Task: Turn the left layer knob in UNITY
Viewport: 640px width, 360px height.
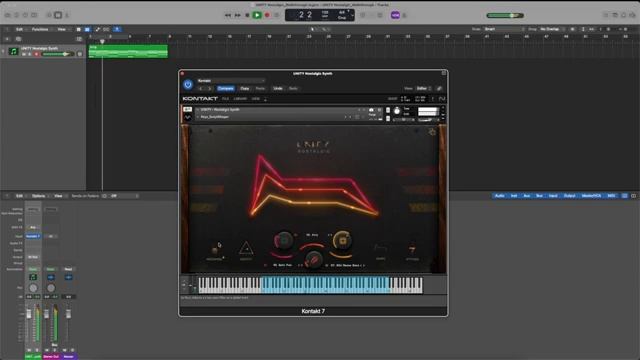Action: pos(284,240)
